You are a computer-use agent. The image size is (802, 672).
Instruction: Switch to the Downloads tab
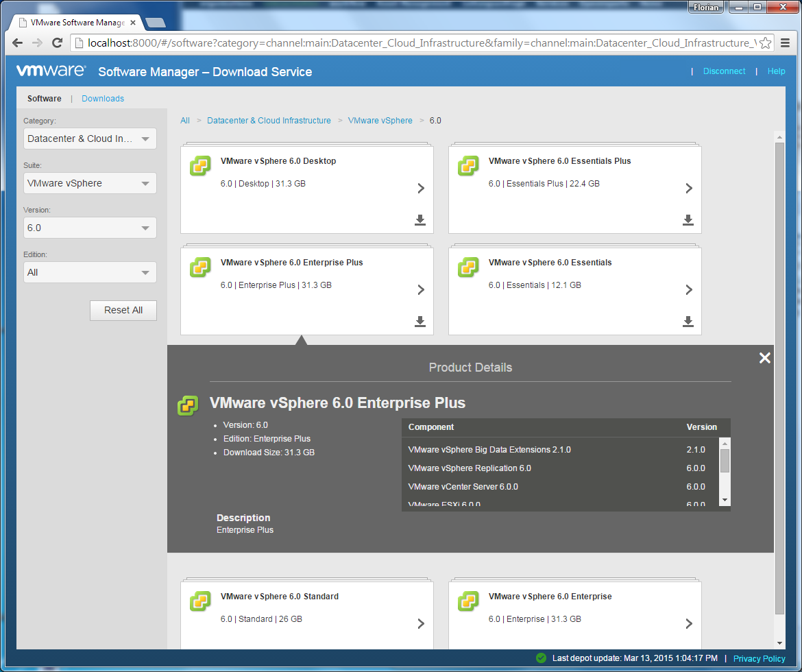point(103,98)
